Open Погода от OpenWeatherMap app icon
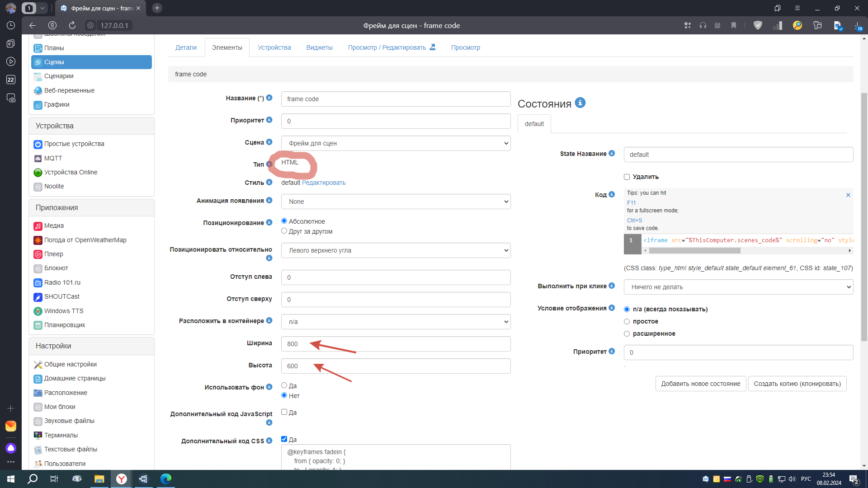 pyautogui.click(x=38, y=240)
